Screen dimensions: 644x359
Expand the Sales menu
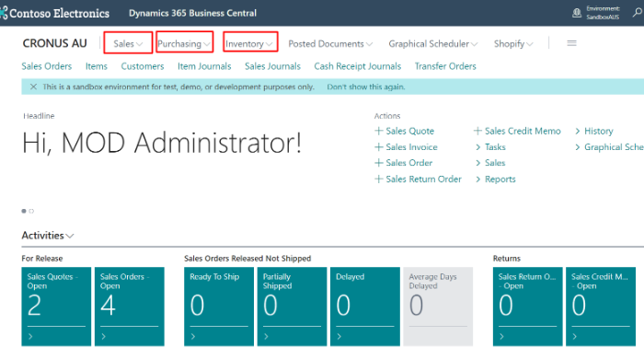click(x=128, y=43)
